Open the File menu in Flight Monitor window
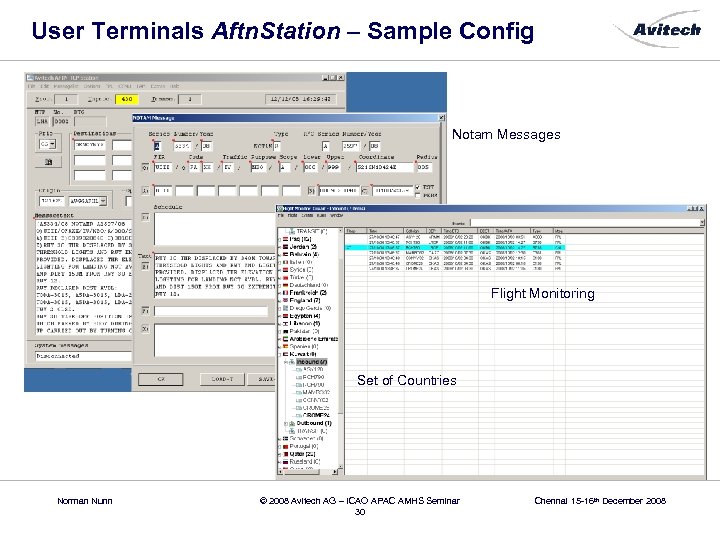 click(x=280, y=215)
